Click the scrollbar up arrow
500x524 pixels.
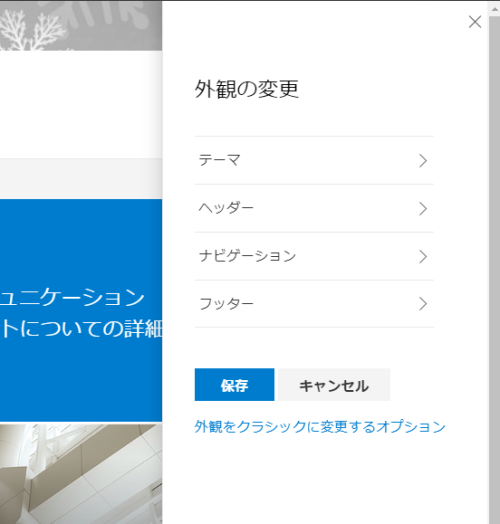coord(495,9)
